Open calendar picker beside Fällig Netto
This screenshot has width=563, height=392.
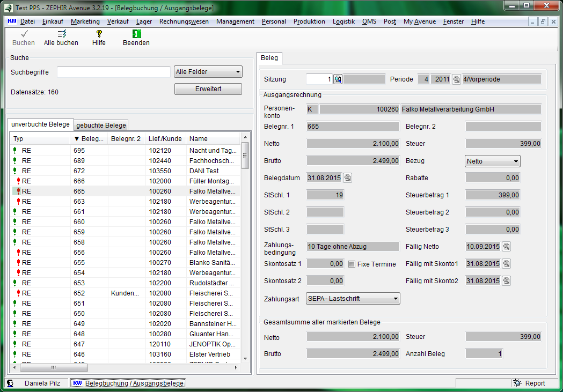(506, 247)
